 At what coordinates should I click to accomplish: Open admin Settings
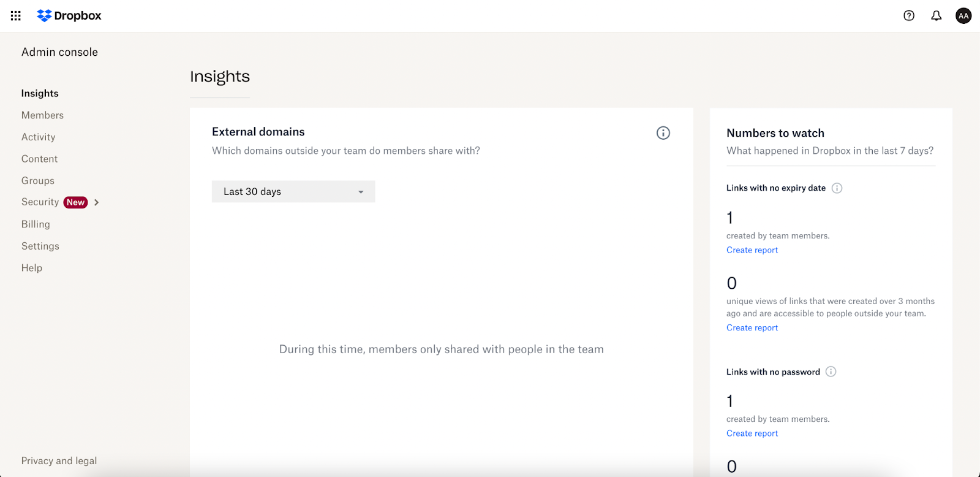point(40,246)
